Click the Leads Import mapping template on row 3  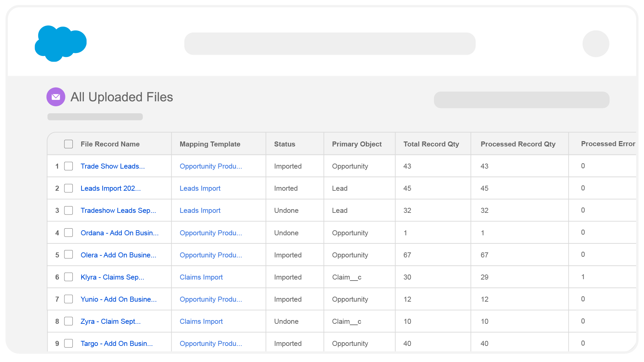pyautogui.click(x=200, y=210)
